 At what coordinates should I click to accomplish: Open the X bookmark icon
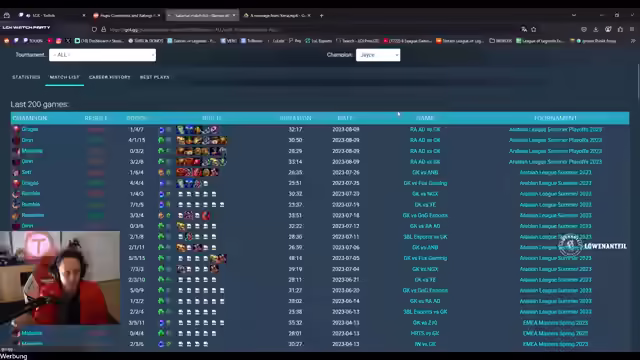pos(68,41)
